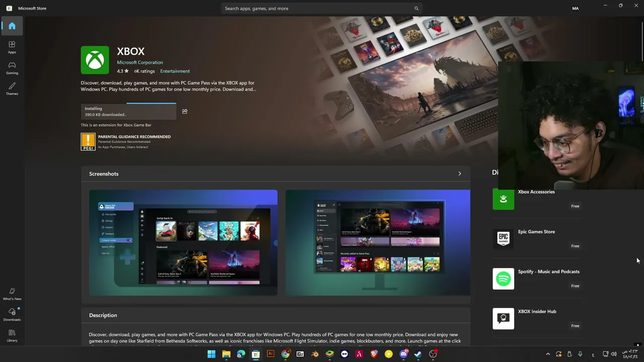Click the Free button for XBOX Insider Hub

575,326
